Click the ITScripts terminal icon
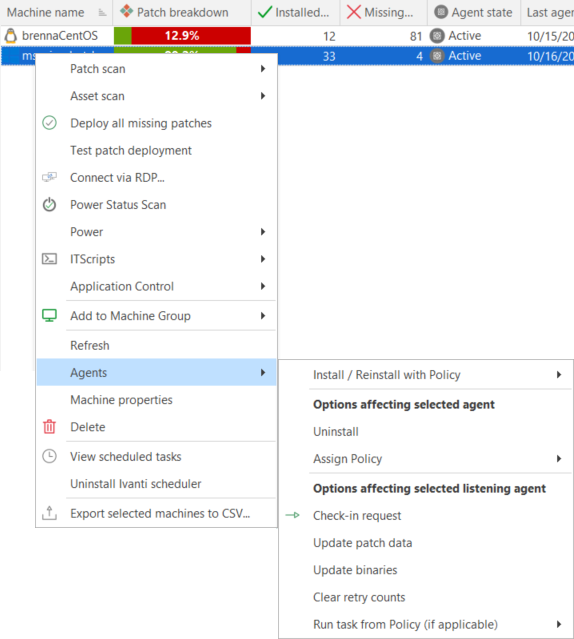This screenshot has width=574, height=639. [x=49, y=259]
